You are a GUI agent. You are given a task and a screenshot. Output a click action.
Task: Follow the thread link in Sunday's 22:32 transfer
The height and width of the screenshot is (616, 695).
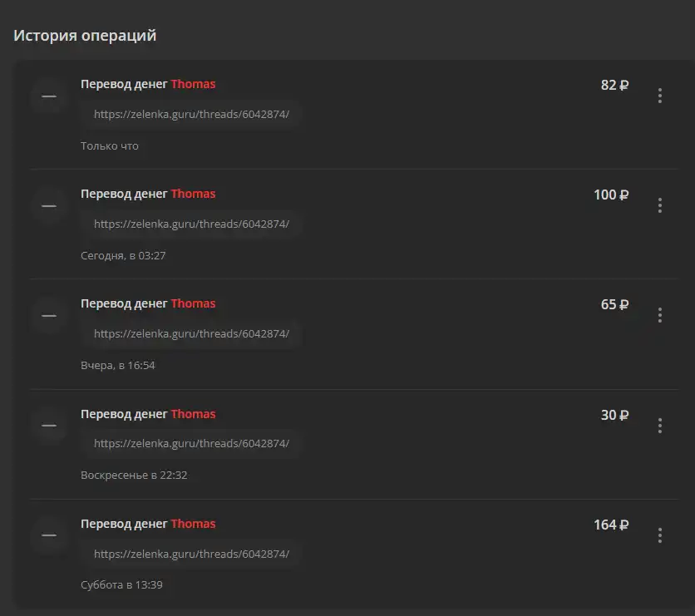191,444
